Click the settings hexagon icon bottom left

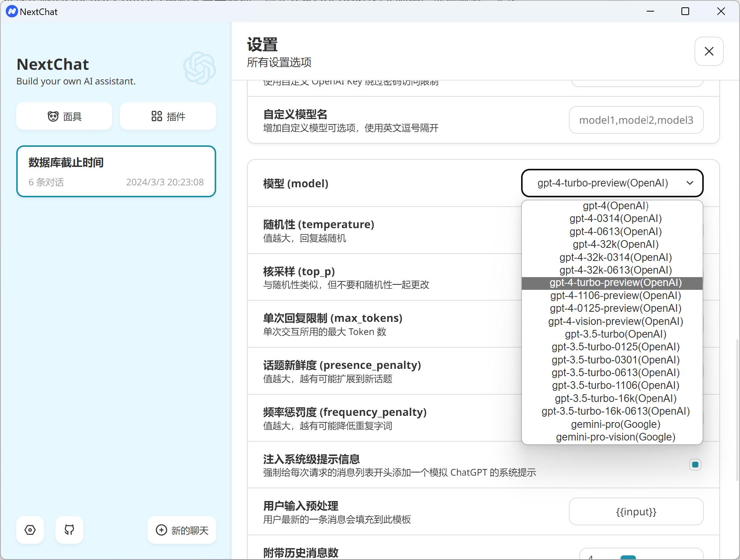[30, 530]
